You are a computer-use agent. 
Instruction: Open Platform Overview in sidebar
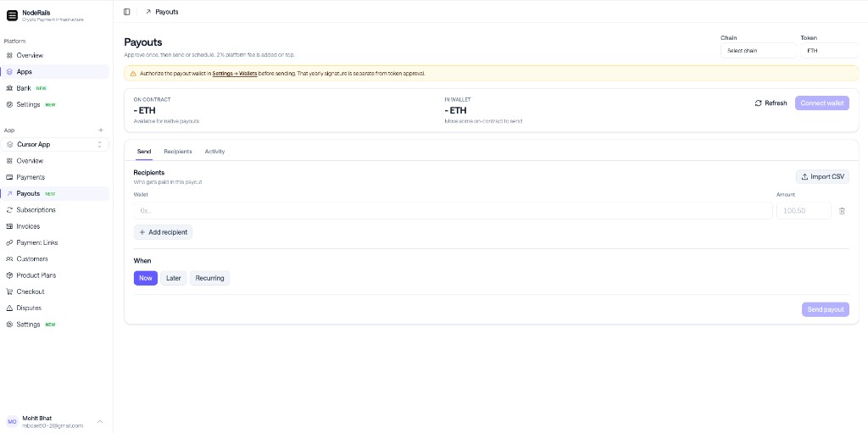[55, 55]
